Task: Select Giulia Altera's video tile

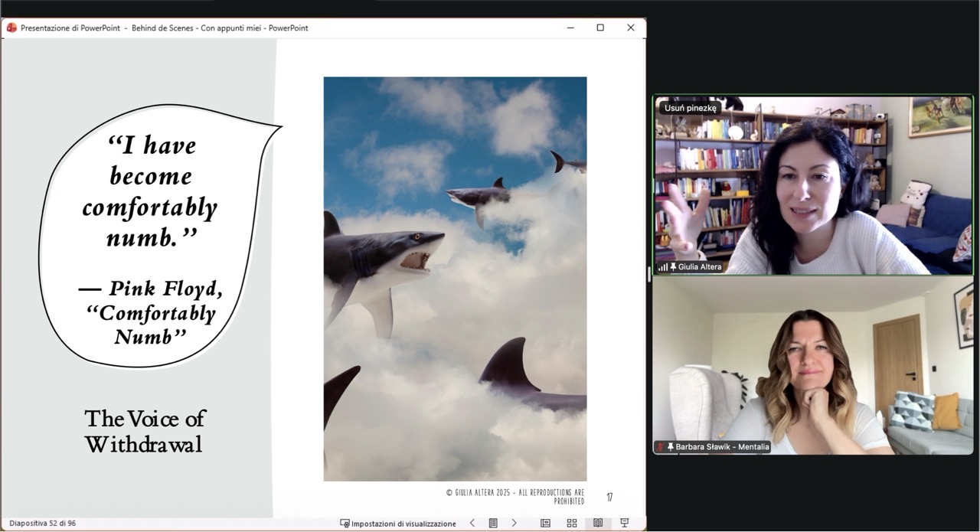Action: [x=812, y=184]
